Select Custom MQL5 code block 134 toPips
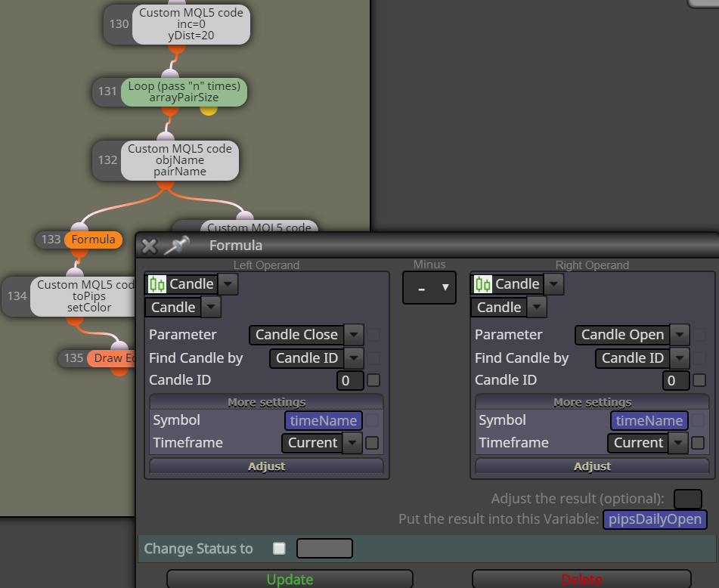Viewport: 719px width, 588px height. click(x=83, y=296)
